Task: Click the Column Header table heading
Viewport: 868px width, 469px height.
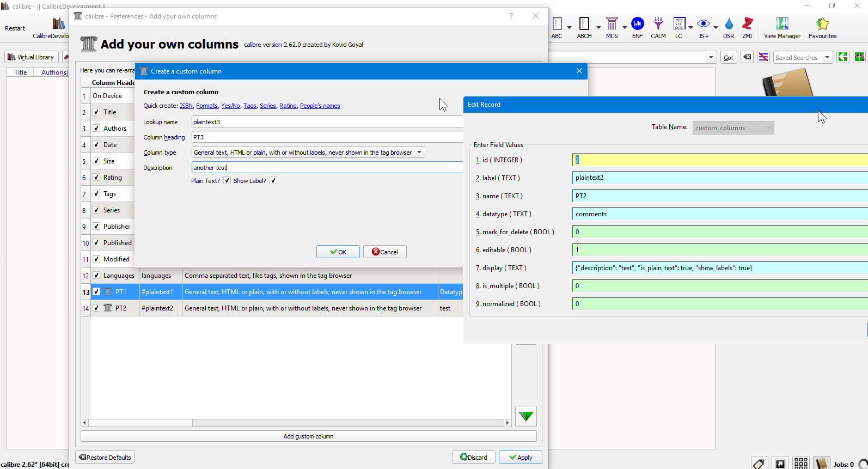Action: pyautogui.click(x=113, y=83)
